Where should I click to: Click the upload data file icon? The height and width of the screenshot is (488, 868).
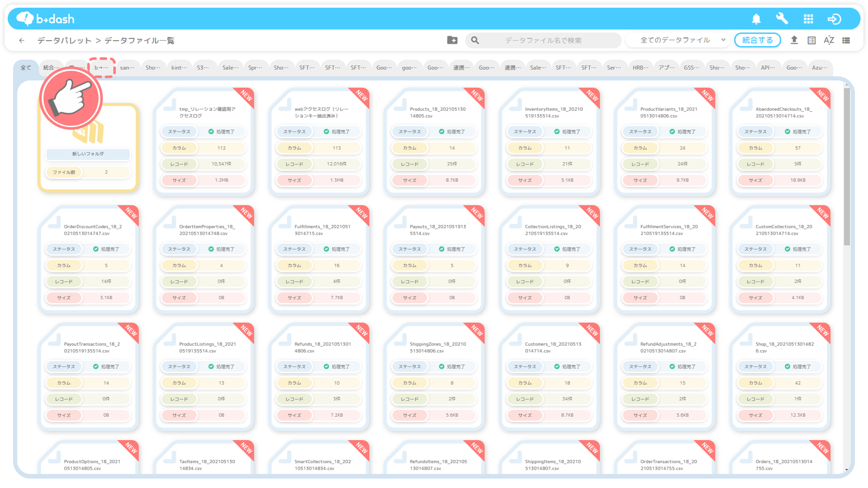794,40
